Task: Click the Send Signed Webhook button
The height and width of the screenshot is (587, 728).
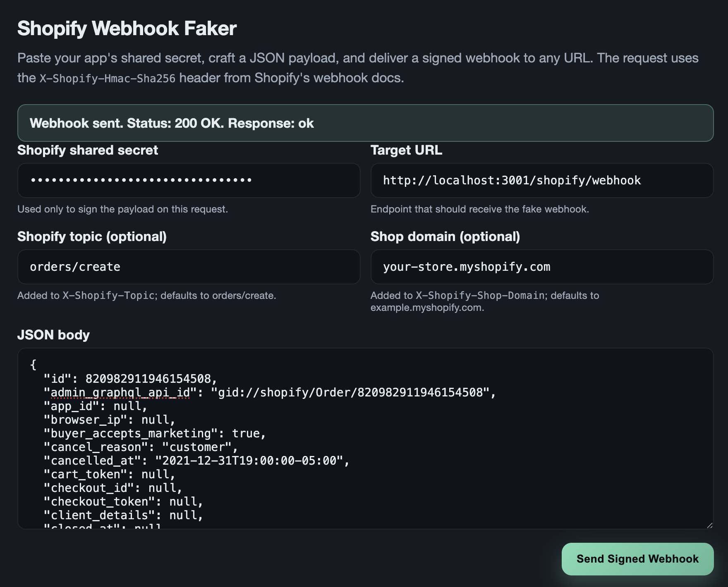Action: click(637, 559)
